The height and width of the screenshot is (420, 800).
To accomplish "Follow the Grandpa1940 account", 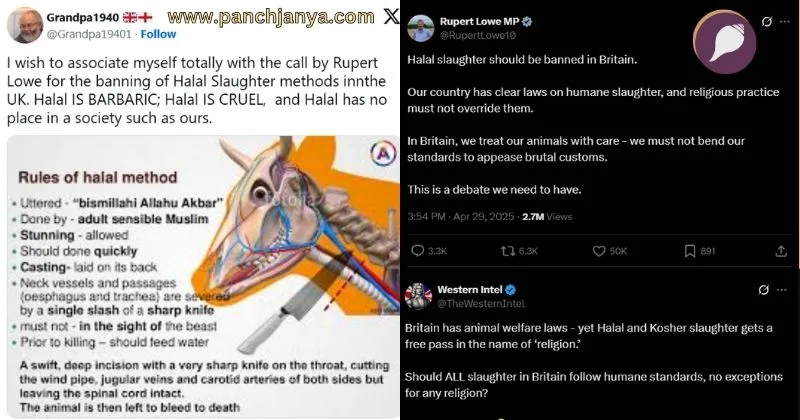I will 158,34.
